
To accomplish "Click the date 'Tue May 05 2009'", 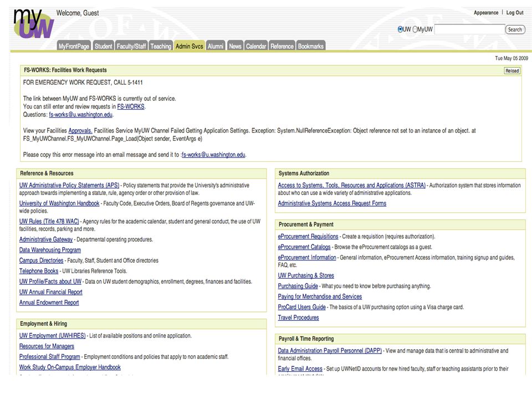I will coord(511,58).
